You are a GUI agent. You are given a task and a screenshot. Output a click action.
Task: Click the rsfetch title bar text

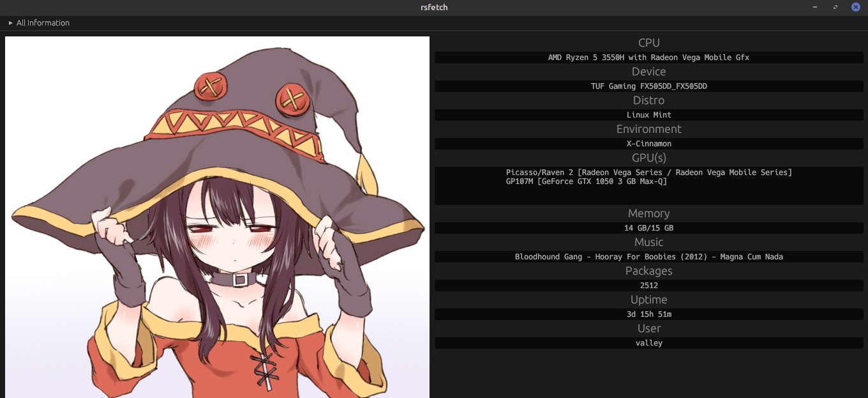(434, 7)
